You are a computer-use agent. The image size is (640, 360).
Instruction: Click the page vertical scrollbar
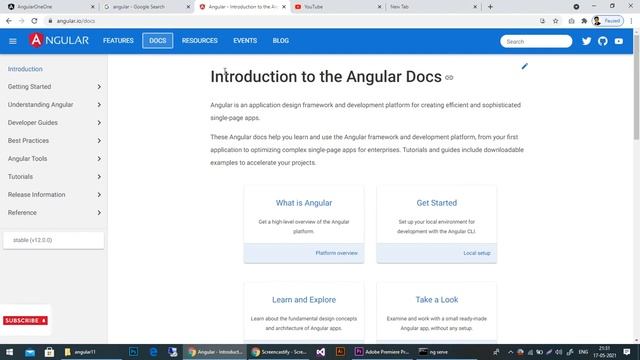point(636,86)
